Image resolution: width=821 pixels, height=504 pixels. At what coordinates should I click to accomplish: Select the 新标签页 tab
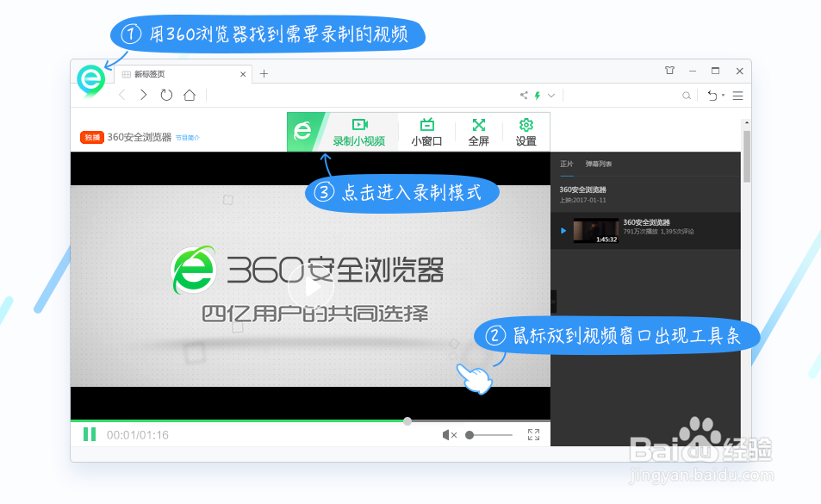[183, 74]
